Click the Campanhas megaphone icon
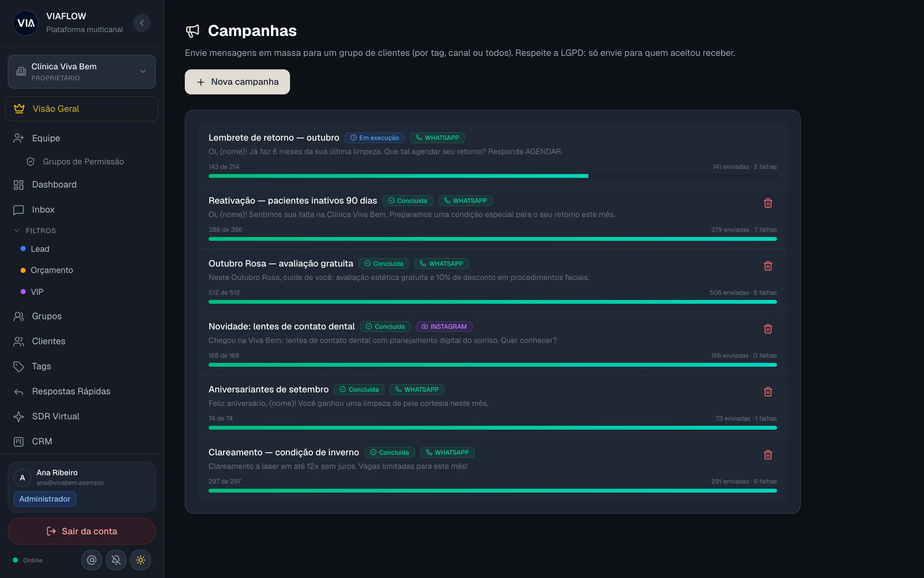Image resolution: width=924 pixels, height=578 pixels. click(193, 31)
